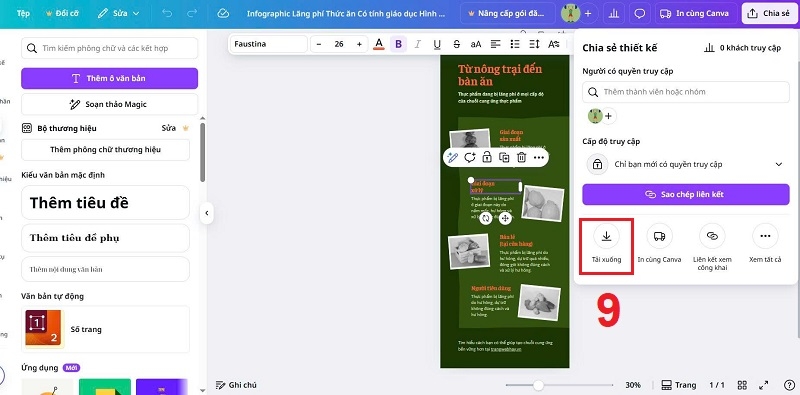
Task: Enter fullscreen presentation icon
Action: click(x=764, y=385)
